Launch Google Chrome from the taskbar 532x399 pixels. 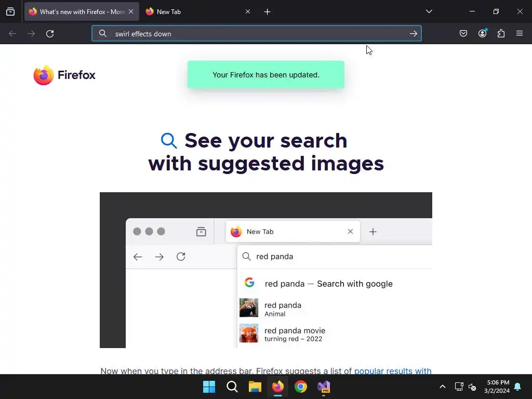pyautogui.click(x=301, y=387)
